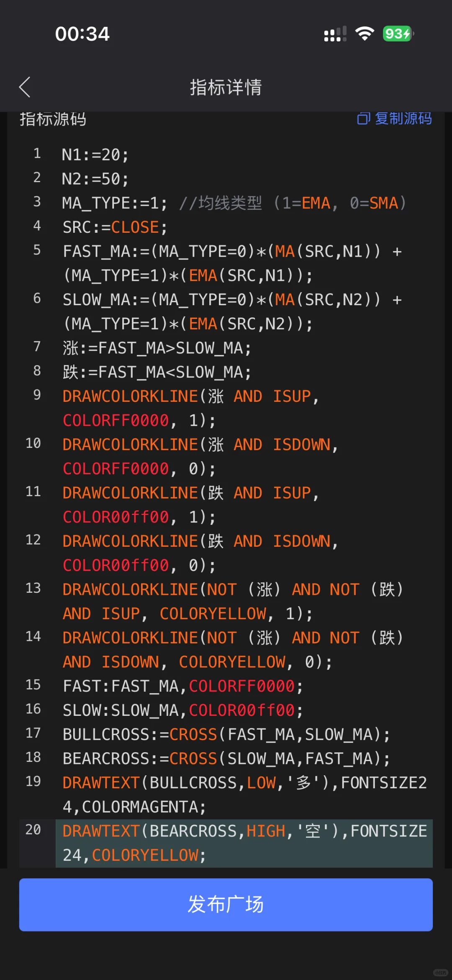This screenshot has width=452, height=980.
Task: Tap the 4,COLORMAGENTA; continuation text
Action: (x=134, y=807)
